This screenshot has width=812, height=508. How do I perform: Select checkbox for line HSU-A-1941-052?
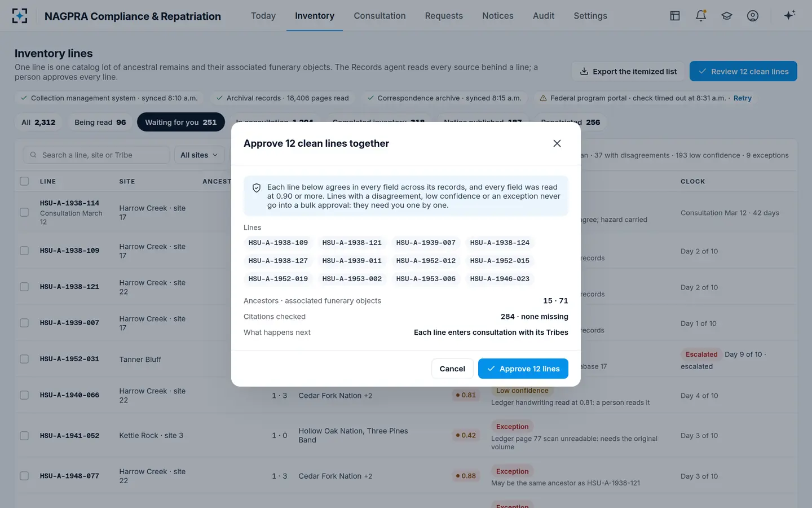24,436
